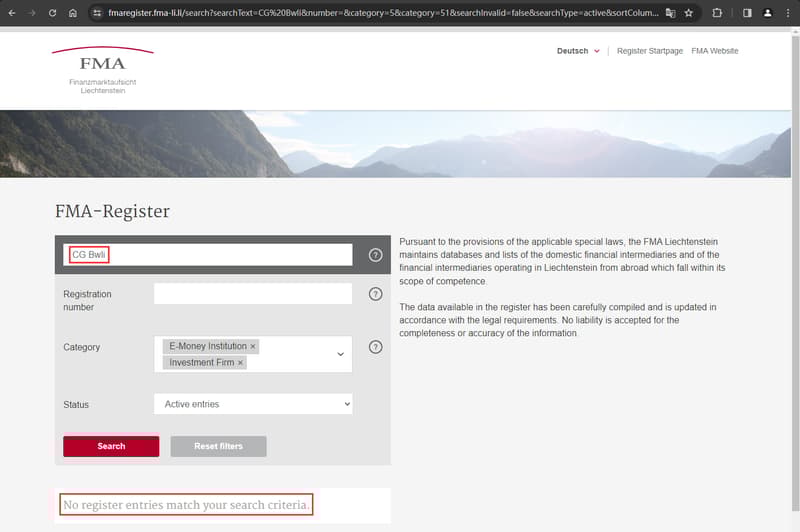The width and height of the screenshot is (800, 532).
Task: Reload the page with refresh icon
Action: 52,13
